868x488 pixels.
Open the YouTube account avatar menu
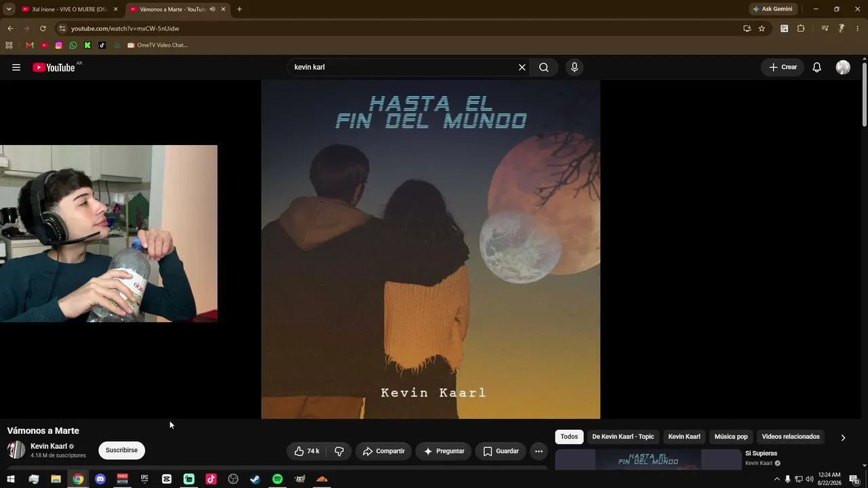(x=843, y=67)
